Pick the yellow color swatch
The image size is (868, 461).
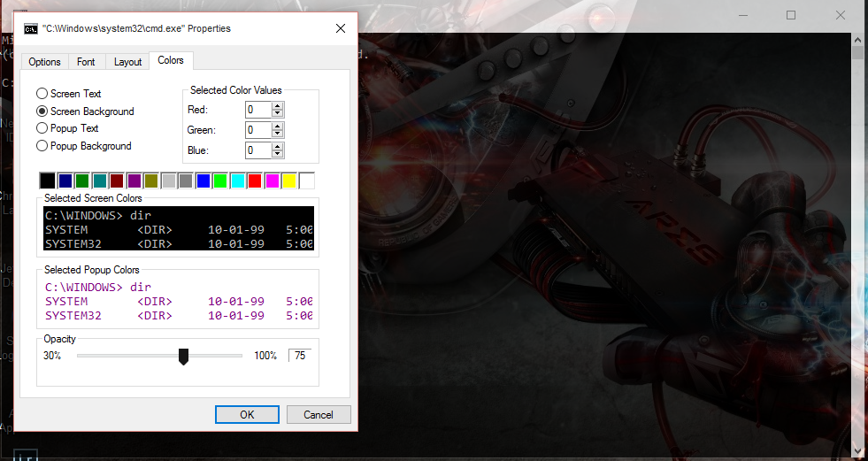coord(289,181)
